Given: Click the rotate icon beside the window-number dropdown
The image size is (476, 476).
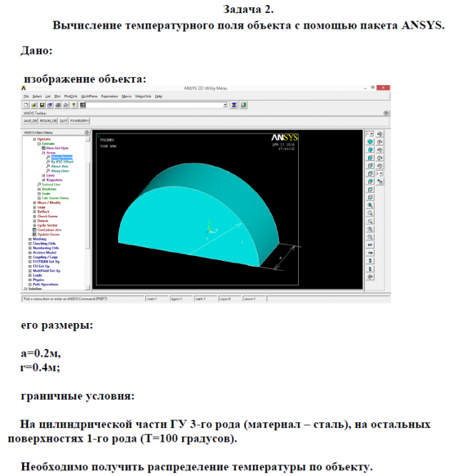Looking at the screenshot, I should (x=380, y=134).
